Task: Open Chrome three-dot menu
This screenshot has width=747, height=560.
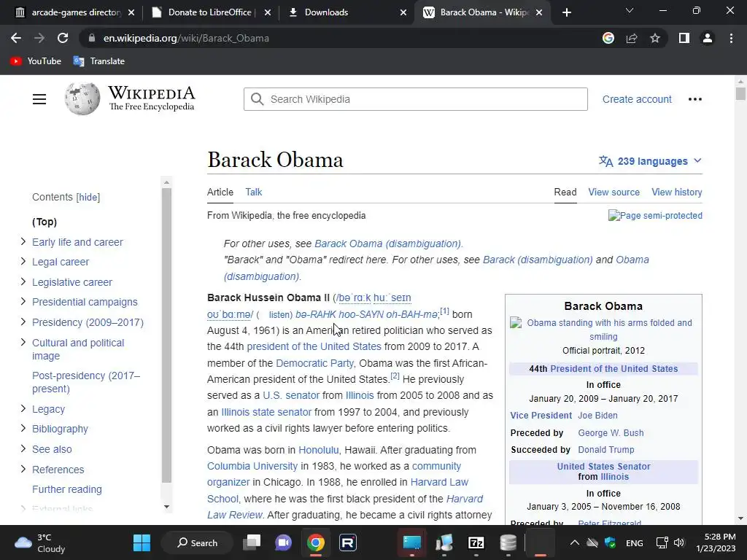Action: tap(731, 38)
